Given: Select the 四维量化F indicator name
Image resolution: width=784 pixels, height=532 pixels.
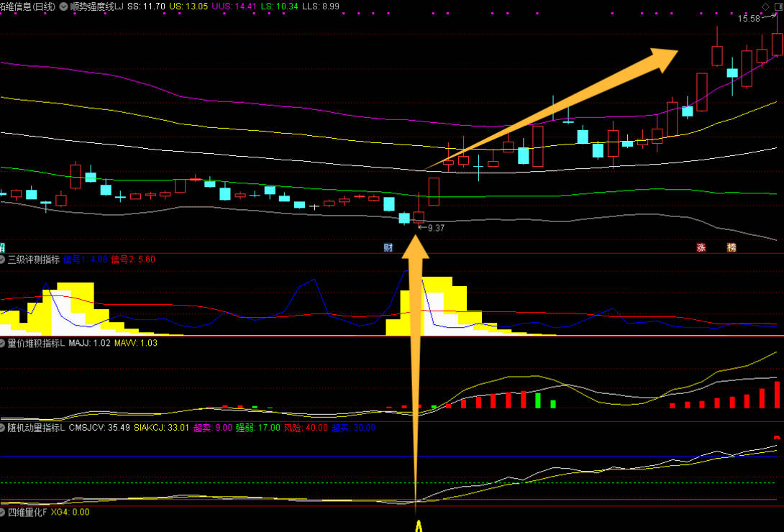Looking at the screenshot, I should [x=27, y=512].
